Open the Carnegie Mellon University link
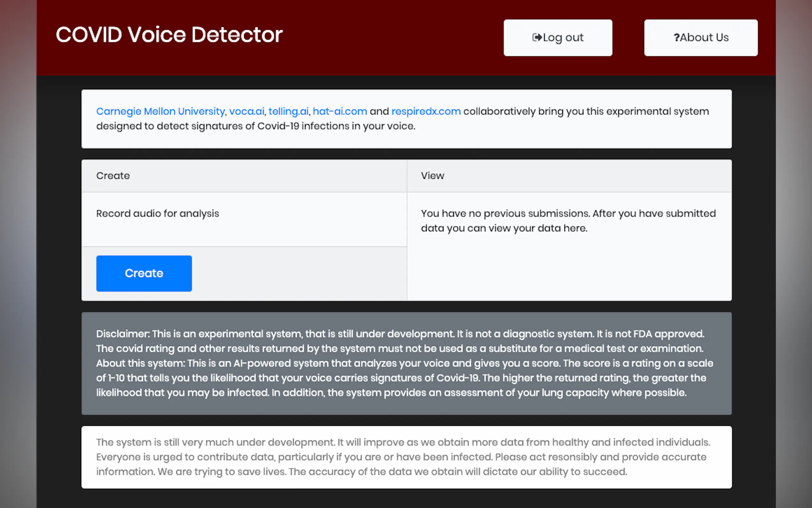 pyautogui.click(x=160, y=111)
